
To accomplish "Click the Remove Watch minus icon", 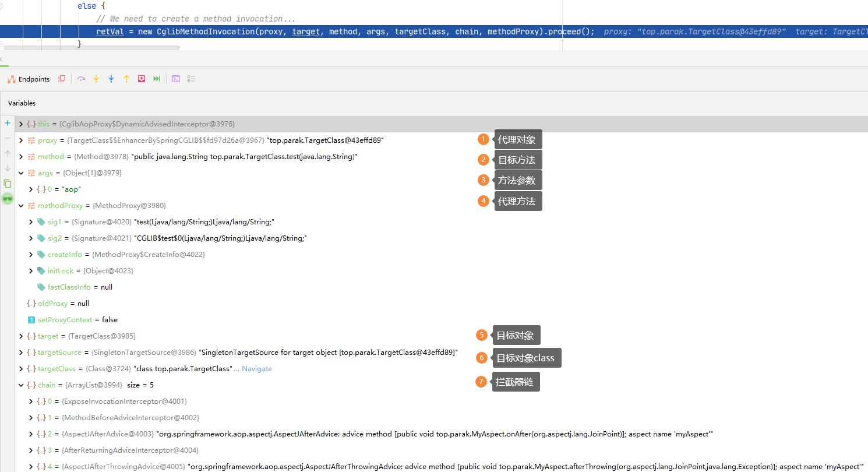I will 8,138.
